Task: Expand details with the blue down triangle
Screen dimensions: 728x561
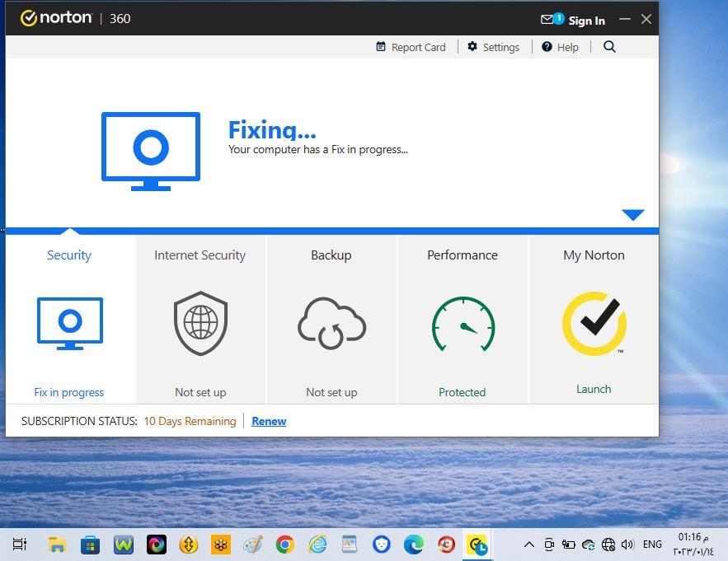Action: pyautogui.click(x=633, y=214)
